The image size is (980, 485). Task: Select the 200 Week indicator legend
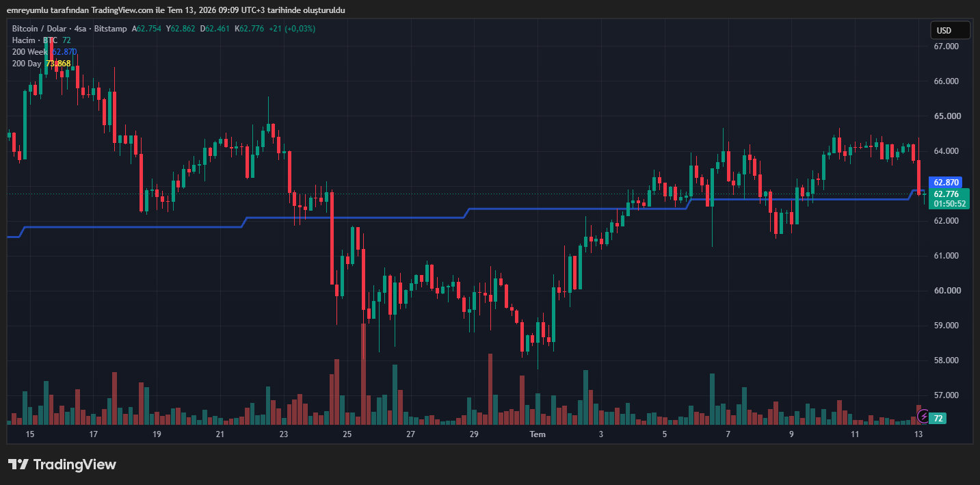31,52
